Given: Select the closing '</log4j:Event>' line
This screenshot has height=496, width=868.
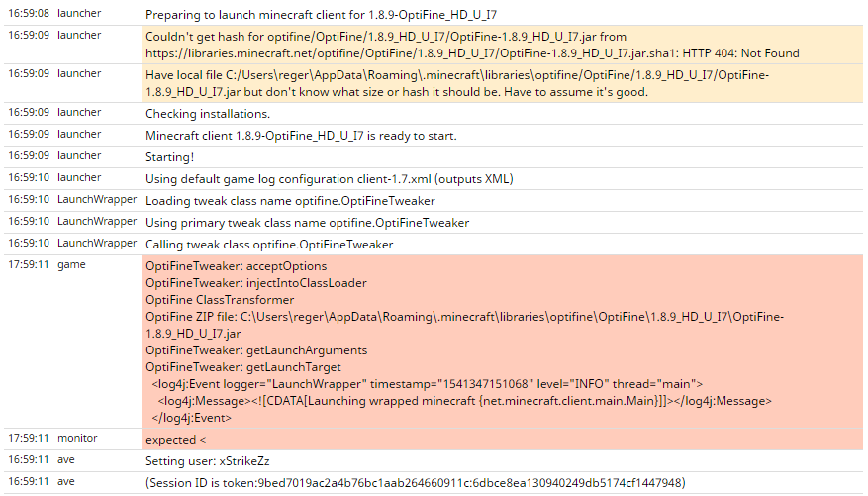Looking at the screenshot, I should click(192, 418).
